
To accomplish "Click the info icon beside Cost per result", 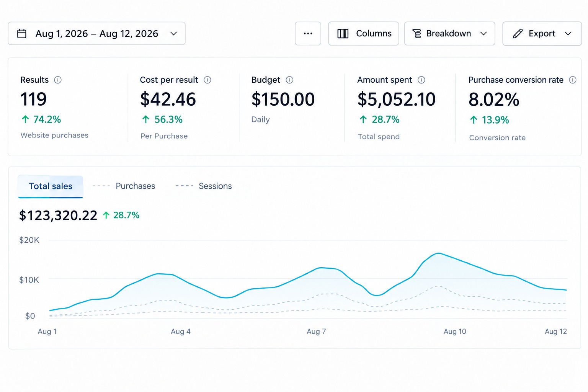I will click(207, 80).
